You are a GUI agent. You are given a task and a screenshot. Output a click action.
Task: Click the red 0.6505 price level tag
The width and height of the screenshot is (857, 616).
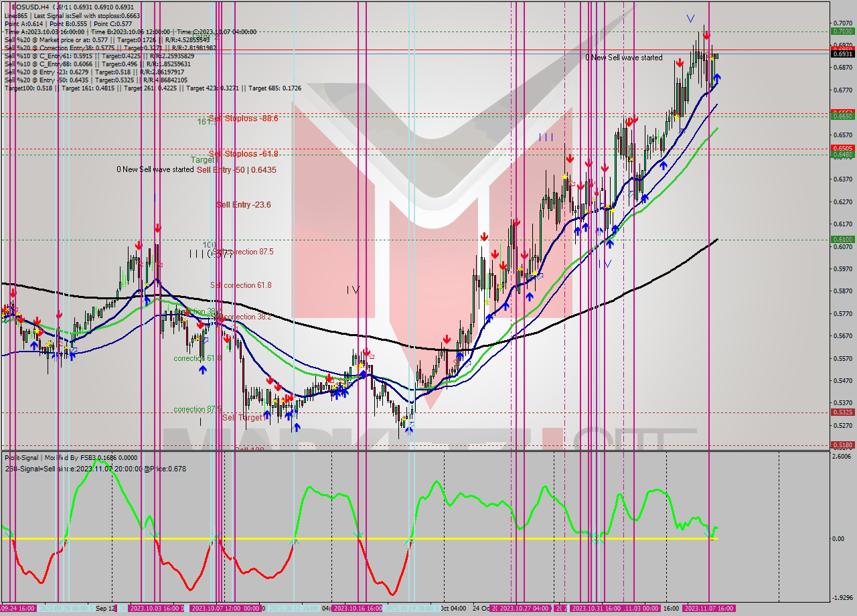(x=842, y=149)
